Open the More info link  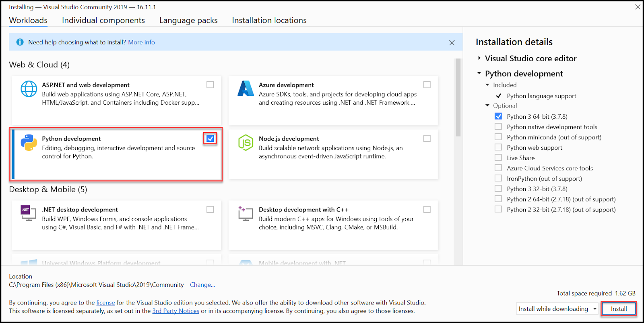pos(141,42)
